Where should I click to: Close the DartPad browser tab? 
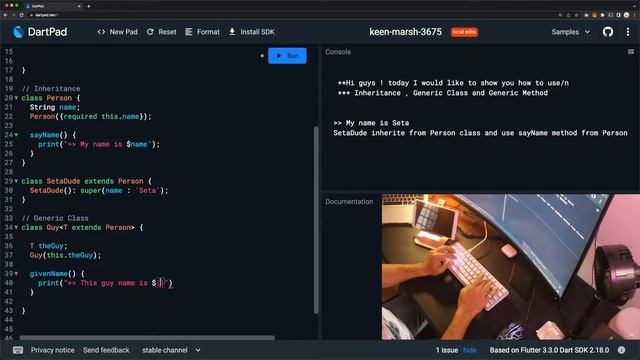79,6
